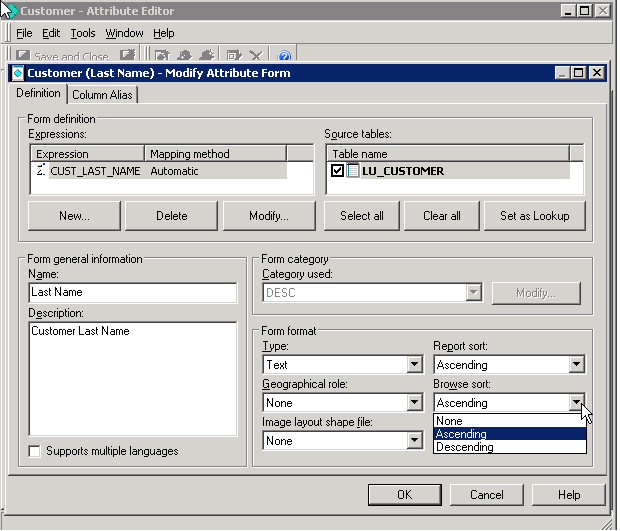This screenshot has height=531, width=620.
Task: Uncheck the LU_CUSTOMER source table checkbox
Action: tap(337, 171)
